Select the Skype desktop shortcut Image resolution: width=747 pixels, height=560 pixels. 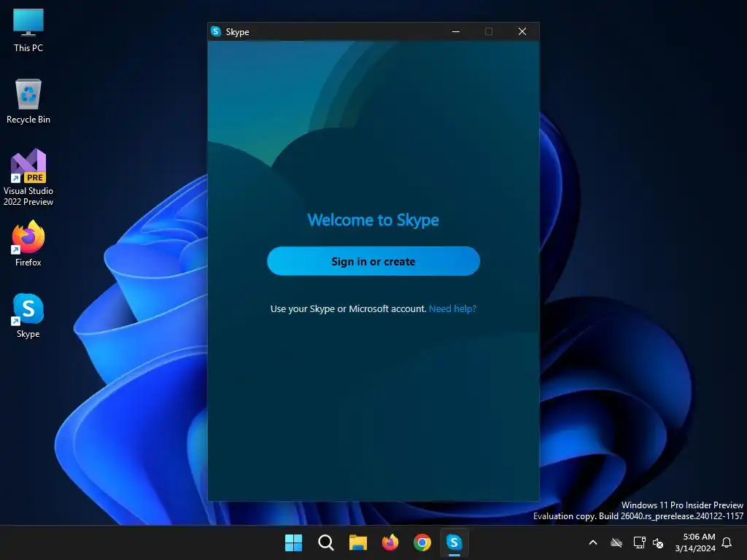[28, 315]
